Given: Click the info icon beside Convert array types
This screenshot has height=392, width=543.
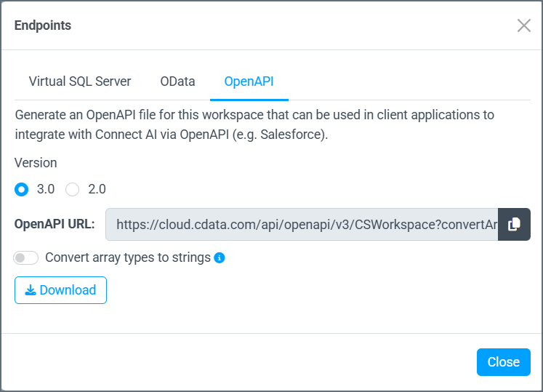Looking at the screenshot, I should coord(220,258).
